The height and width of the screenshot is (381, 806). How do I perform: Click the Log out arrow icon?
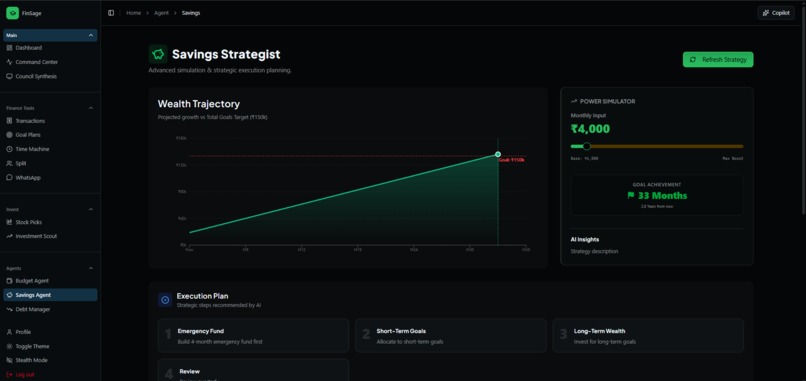click(x=9, y=375)
